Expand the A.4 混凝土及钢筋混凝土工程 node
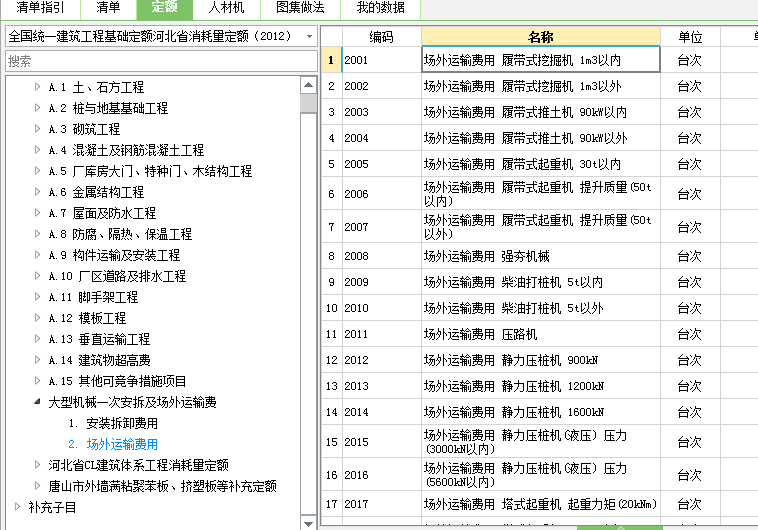This screenshot has height=530, width=758. coord(38,150)
